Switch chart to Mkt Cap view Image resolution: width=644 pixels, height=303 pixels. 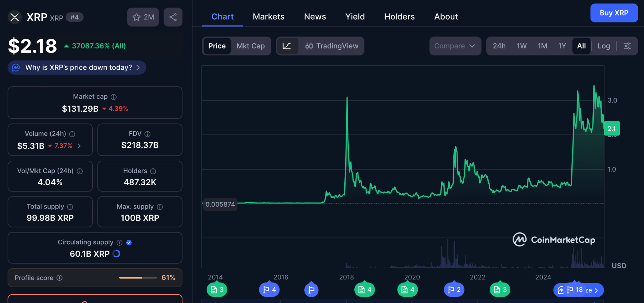pyautogui.click(x=250, y=46)
